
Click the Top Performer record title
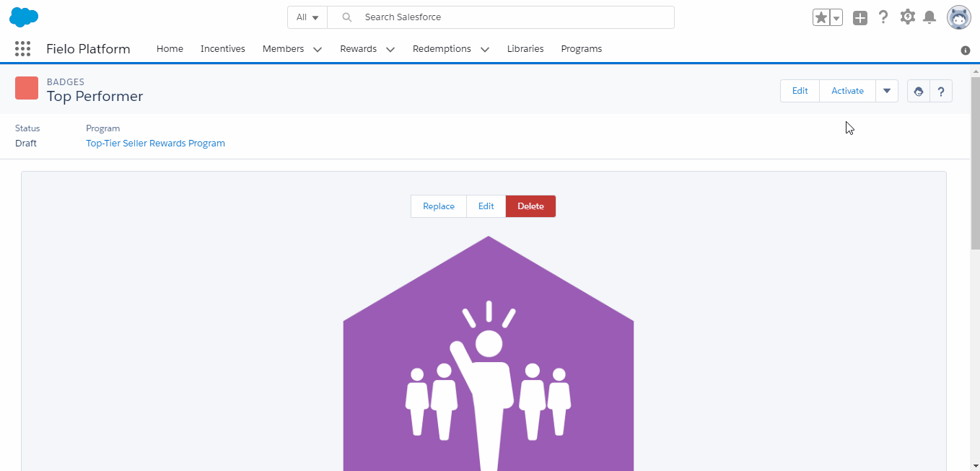point(95,97)
